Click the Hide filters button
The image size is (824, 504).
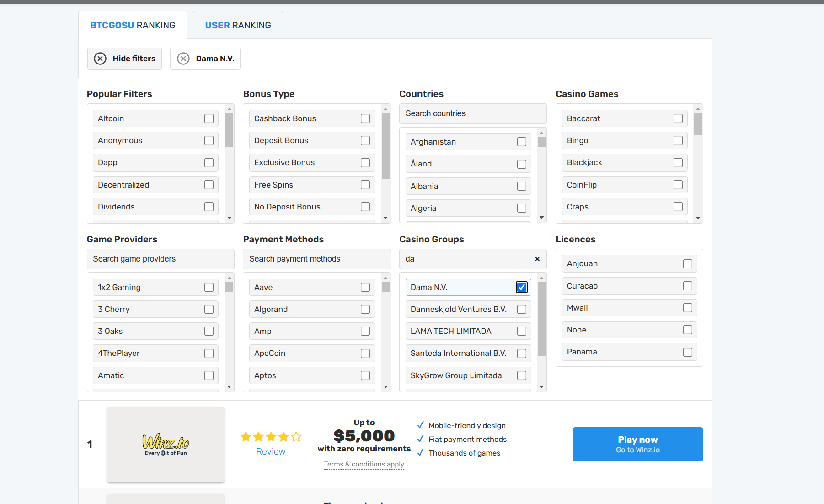click(x=124, y=59)
